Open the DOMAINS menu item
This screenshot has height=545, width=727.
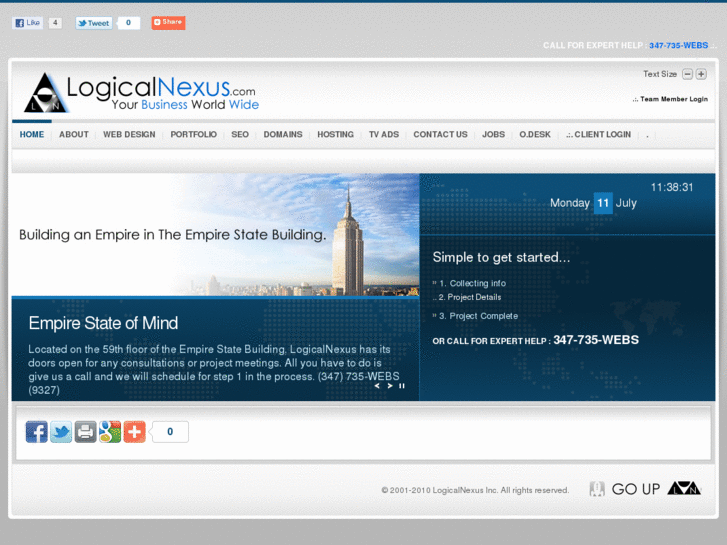tap(283, 135)
